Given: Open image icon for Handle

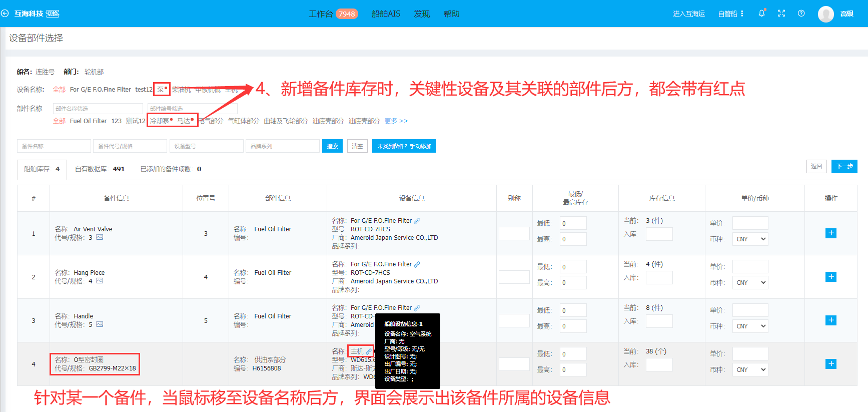Looking at the screenshot, I should point(100,324).
